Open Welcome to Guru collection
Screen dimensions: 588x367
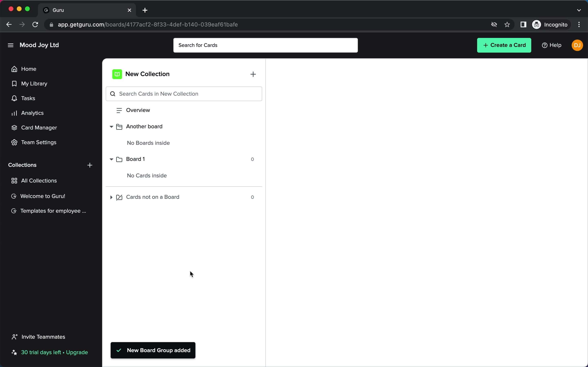[x=42, y=196]
